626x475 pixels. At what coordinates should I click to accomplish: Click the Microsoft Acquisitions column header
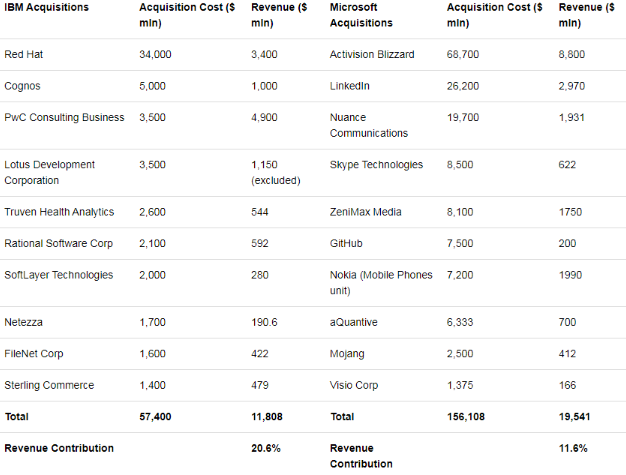[x=365, y=14]
